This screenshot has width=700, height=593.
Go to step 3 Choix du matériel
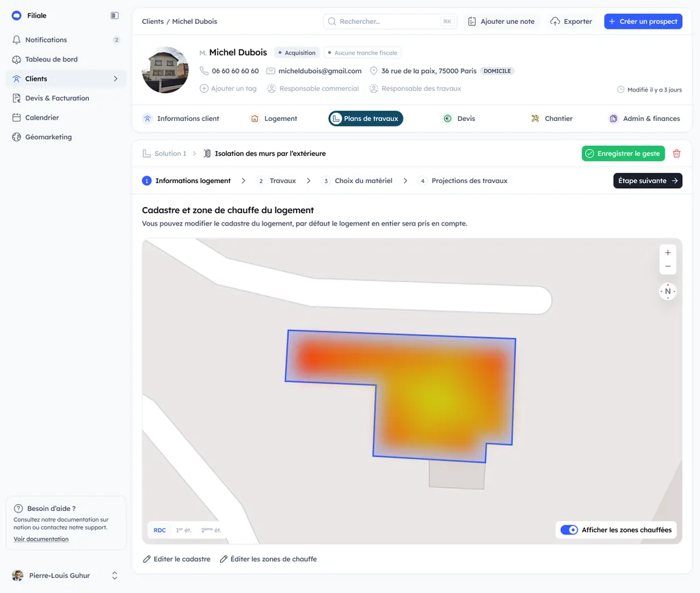tap(357, 181)
